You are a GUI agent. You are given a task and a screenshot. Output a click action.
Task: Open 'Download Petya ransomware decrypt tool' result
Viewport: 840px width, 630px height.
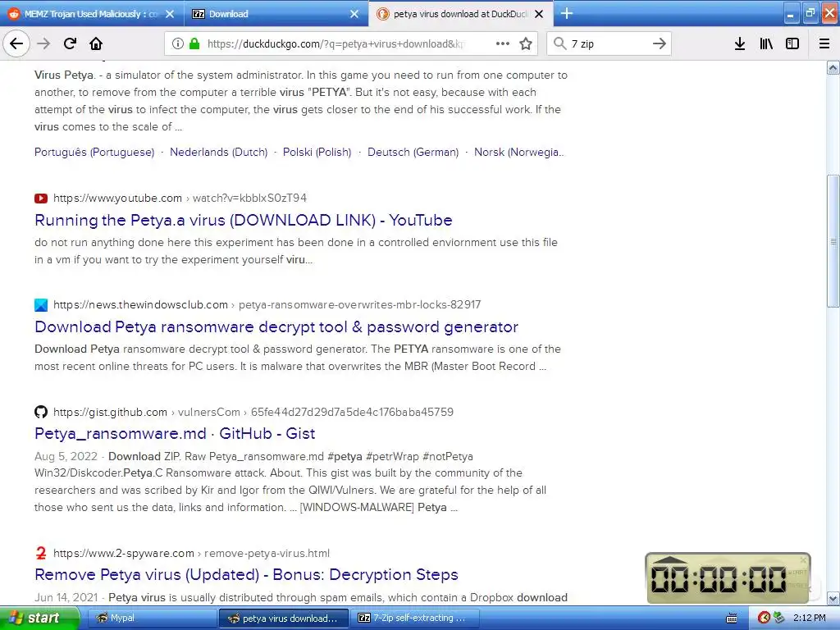pos(276,326)
